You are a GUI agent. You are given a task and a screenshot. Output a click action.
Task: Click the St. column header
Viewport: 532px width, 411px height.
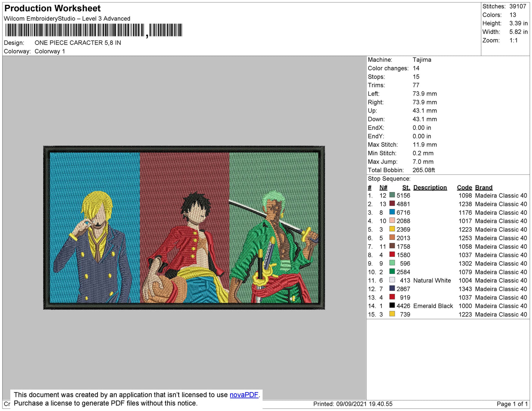tap(406, 187)
